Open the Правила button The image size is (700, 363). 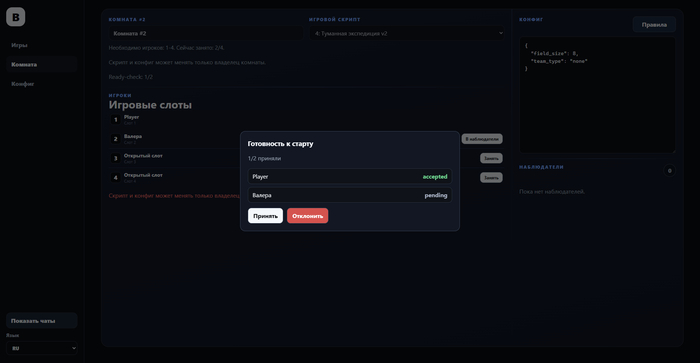tap(654, 25)
